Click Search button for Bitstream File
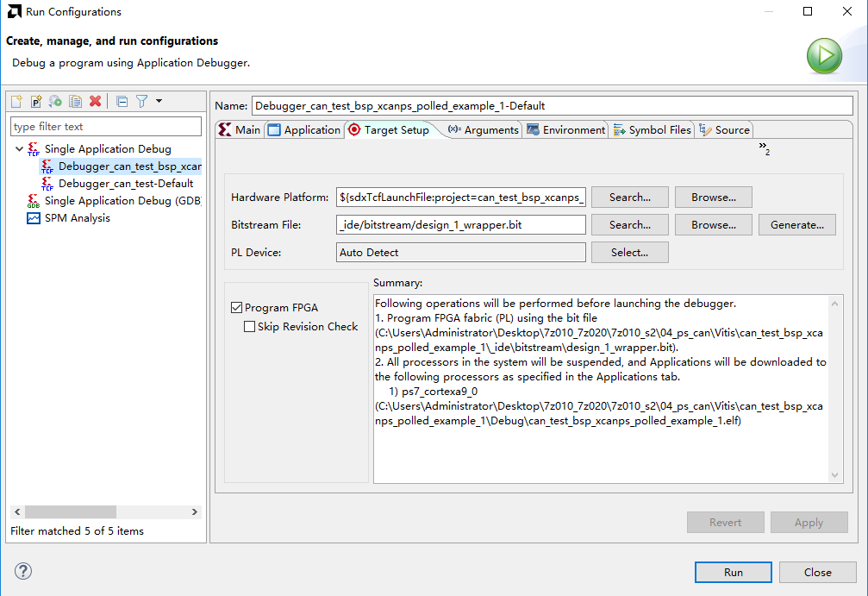The image size is (868, 596). [x=629, y=225]
